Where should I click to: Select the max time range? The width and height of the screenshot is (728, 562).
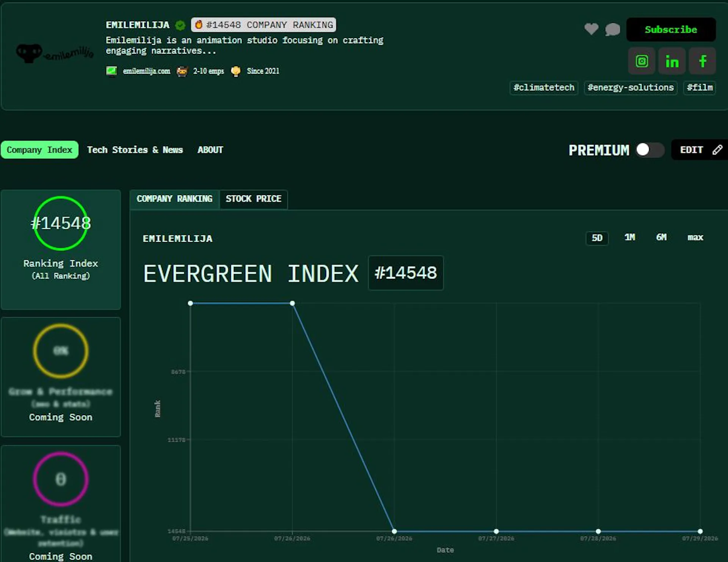click(x=695, y=238)
